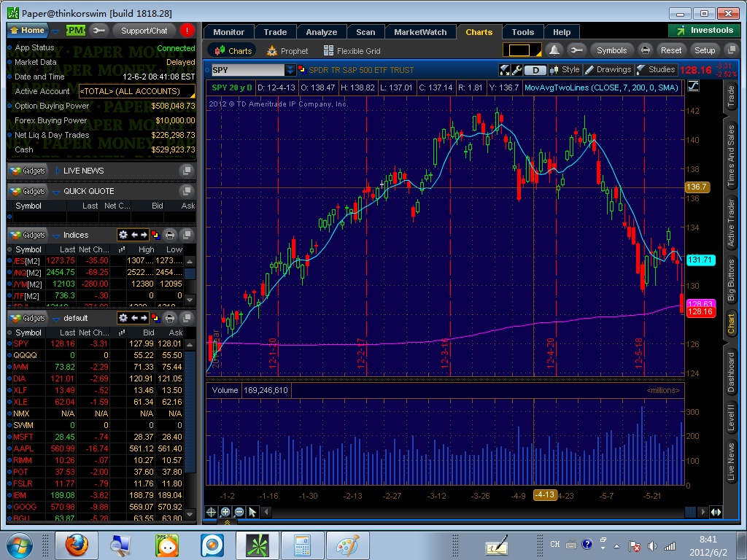Viewport: 747px width, 560px height.
Task: Open the chart Setup button
Action: (705, 50)
